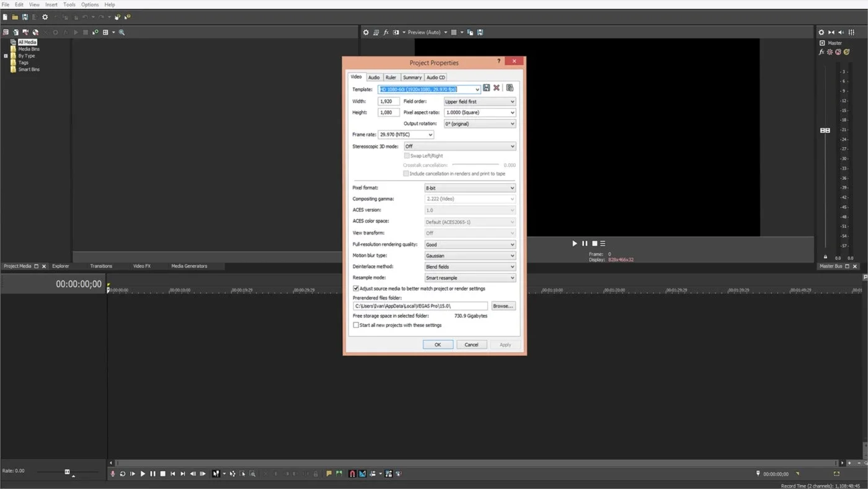Click the record microphone icon in transport bar
The width and height of the screenshot is (868, 489).
112,473
